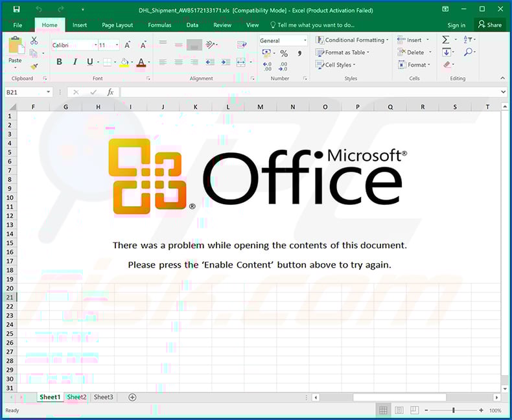Click Merge & Center icon

coord(241,62)
